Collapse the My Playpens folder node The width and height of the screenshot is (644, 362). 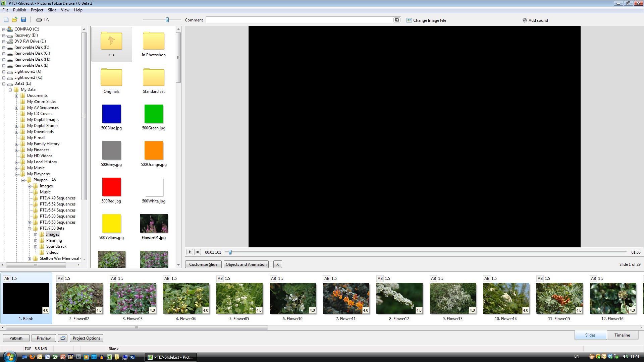coord(16,174)
